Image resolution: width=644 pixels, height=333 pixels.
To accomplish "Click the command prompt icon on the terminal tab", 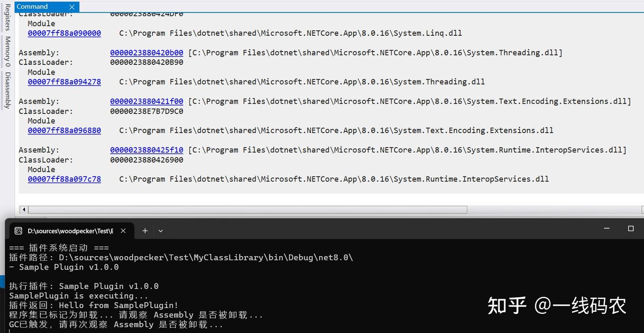I will pos(18,231).
